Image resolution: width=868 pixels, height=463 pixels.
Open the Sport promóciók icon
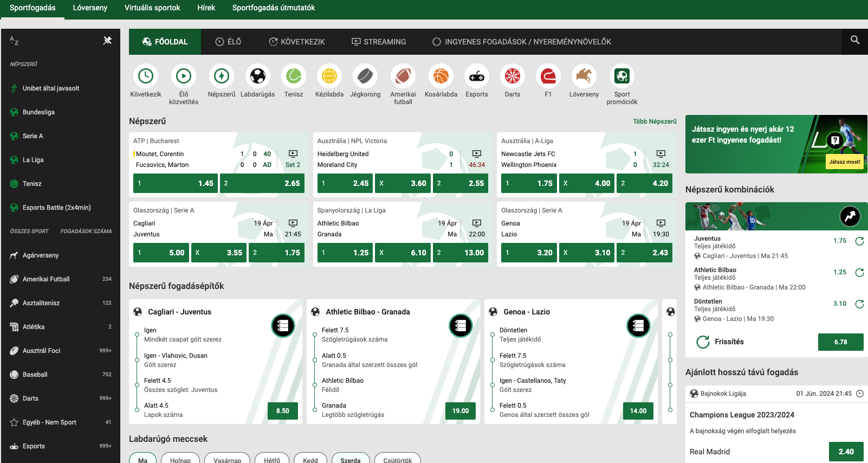pos(622,76)
